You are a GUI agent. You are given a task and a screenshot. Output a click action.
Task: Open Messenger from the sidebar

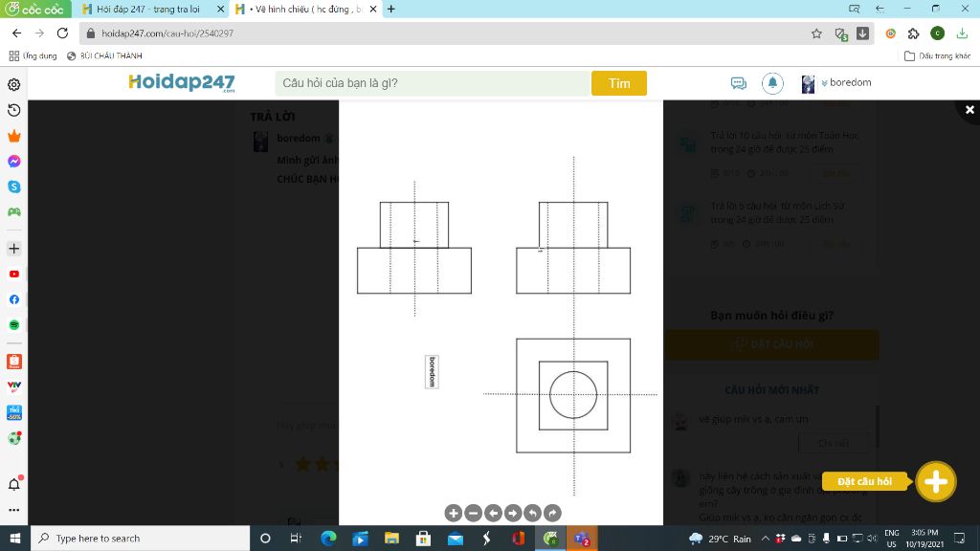click(13, 161)
